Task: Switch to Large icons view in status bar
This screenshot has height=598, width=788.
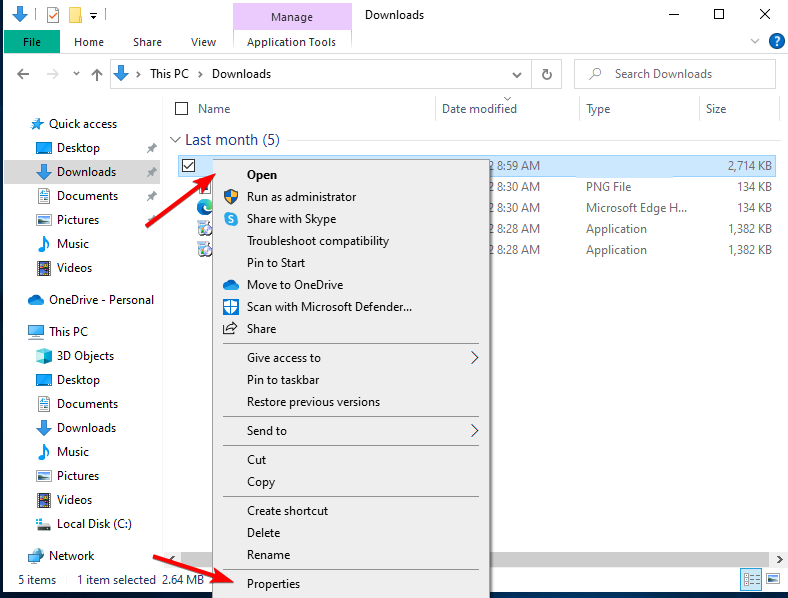Action: pyautogui.click(x=773, y=579)
